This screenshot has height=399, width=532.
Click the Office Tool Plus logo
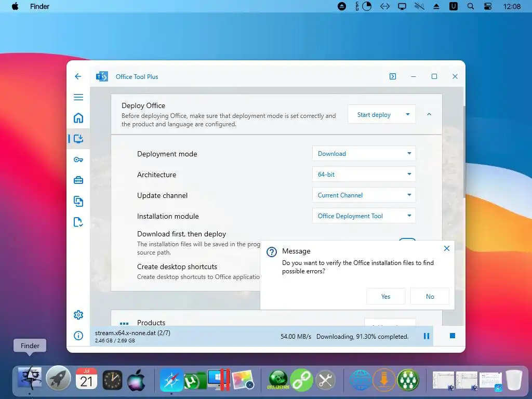point(102,77)
